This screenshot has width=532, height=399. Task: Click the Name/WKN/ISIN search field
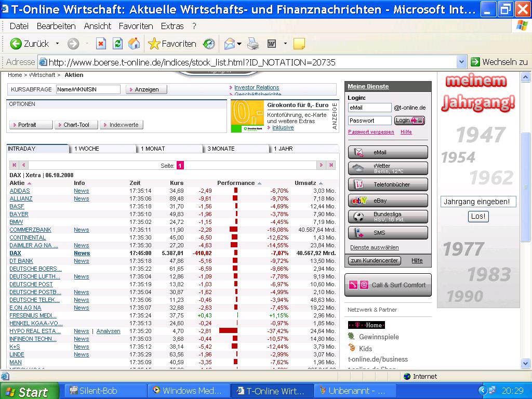(x=88, y=89)
